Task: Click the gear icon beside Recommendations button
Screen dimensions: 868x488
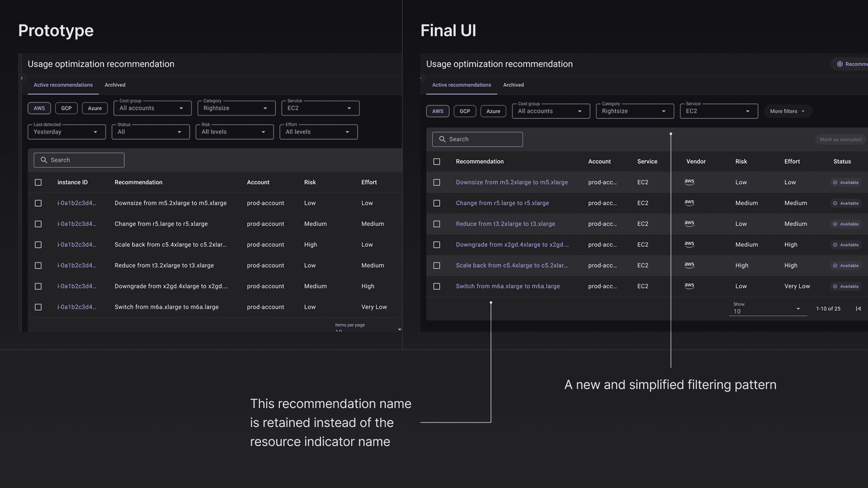Action: coord(840,64)
